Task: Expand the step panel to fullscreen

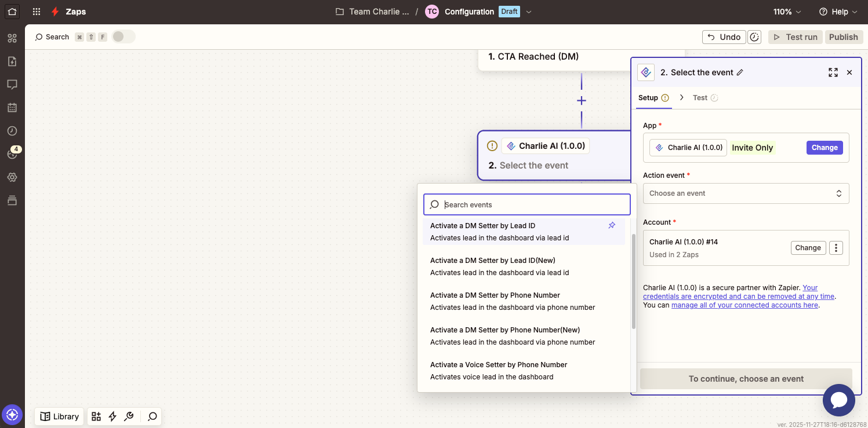Action: [x=833, y=72]
